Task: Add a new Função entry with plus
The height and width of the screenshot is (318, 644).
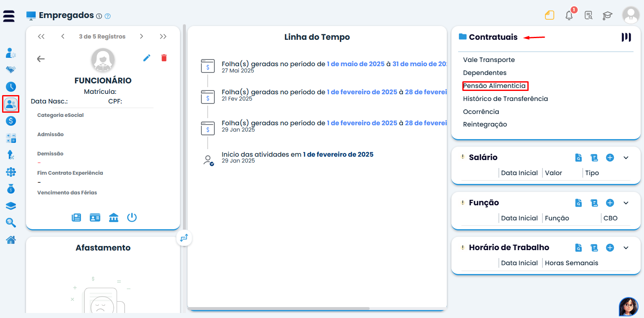Action: pyautogui.click(x=610, y=203)
